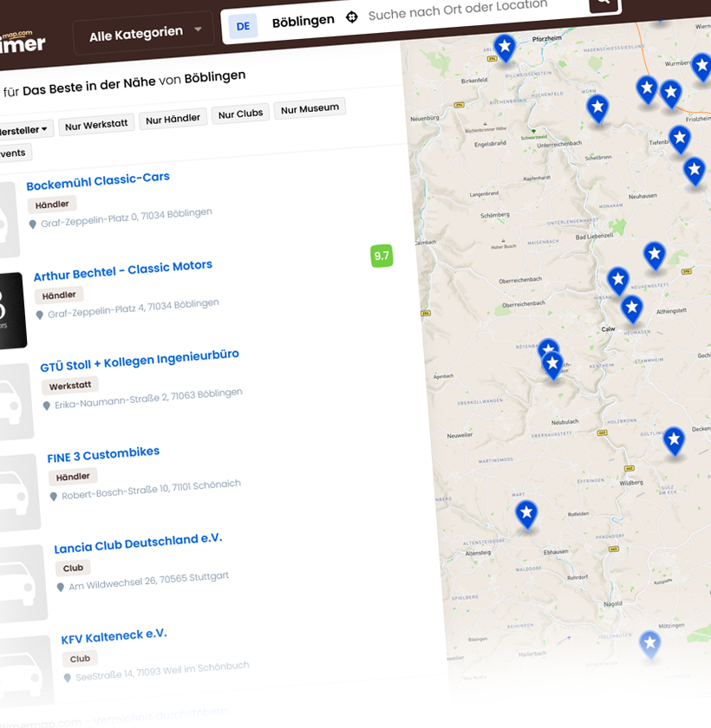The height and width of the screenshot is (728, 711).
Task: Select the star marker above Neuhausen
Action: pyautogui.click(x=695, y=172)
